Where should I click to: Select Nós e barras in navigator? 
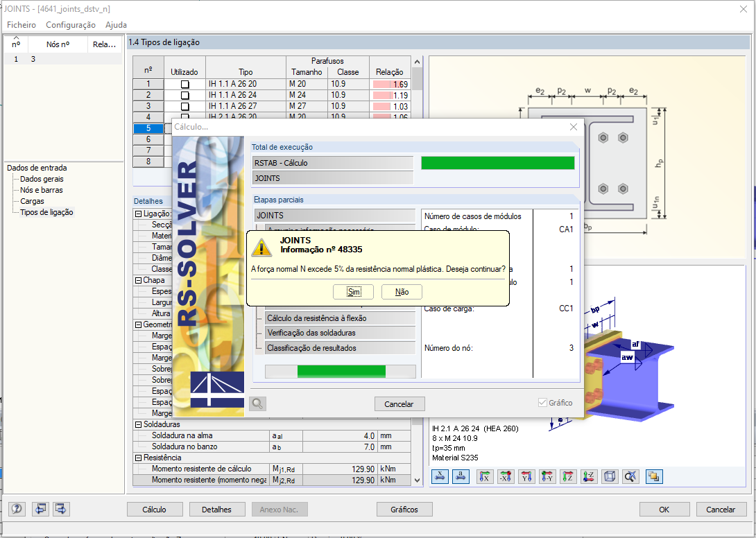[x=42, y=190]
